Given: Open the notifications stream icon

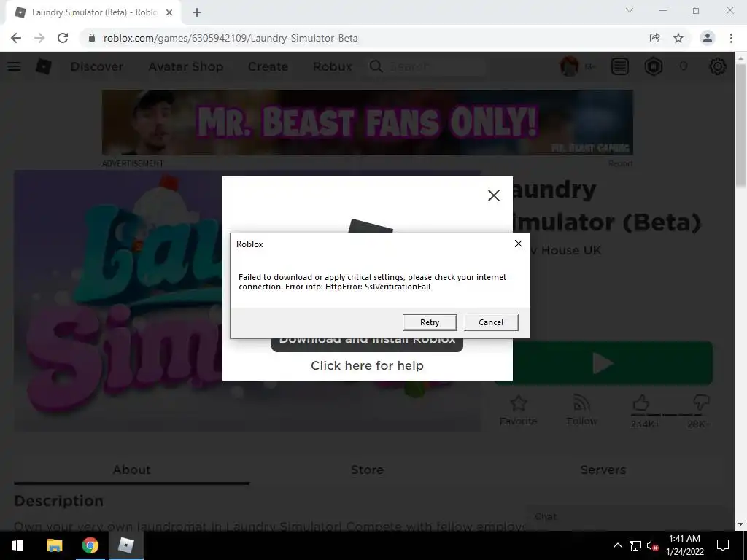Looking at the screenshot, I should point(620,66).
